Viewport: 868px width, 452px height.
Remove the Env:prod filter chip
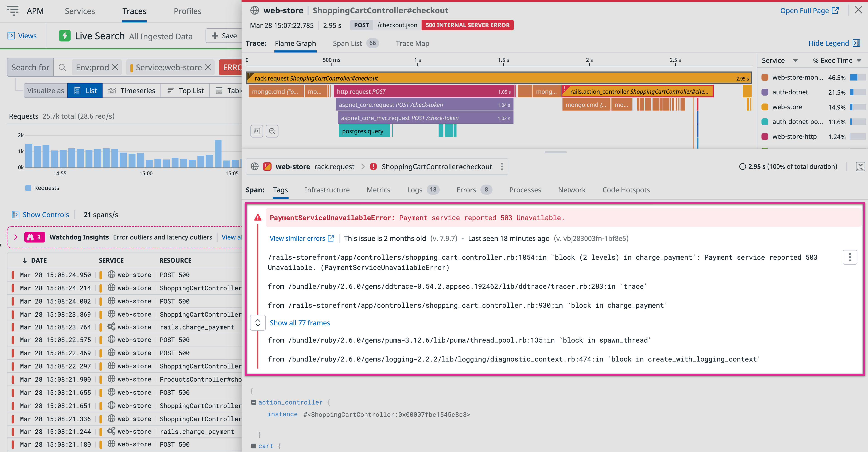point(115,67)
